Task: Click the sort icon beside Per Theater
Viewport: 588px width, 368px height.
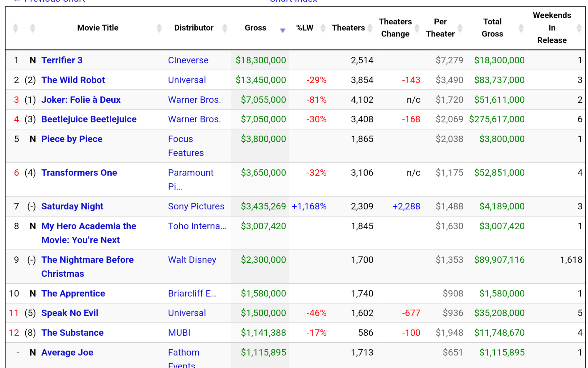Action: 460,28
